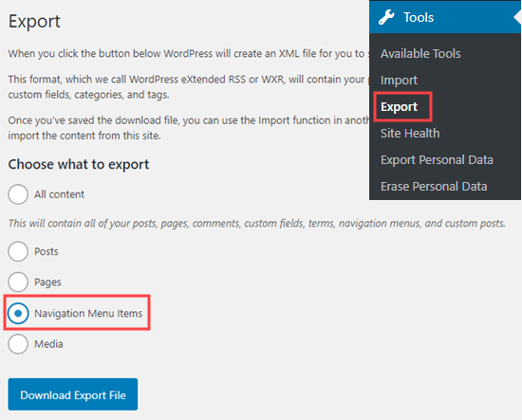The image size is (522, 420).
Task: Open the Tools menu header label
Action: pos(419,17)
